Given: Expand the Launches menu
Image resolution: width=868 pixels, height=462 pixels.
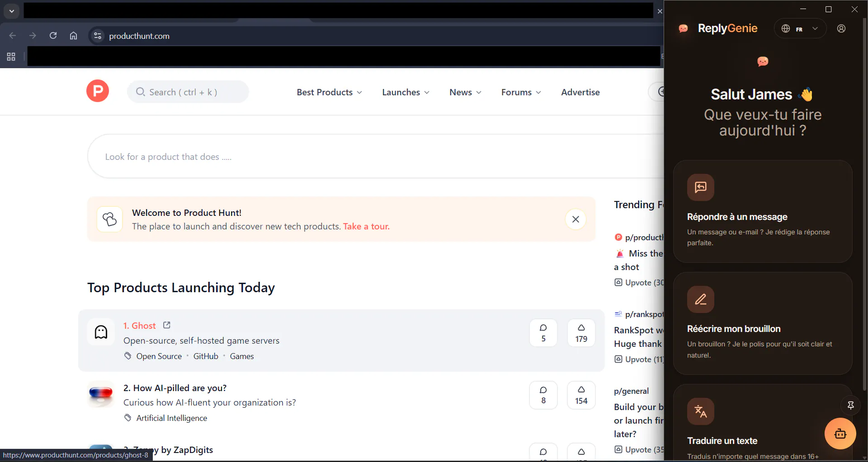Looking at the screenshot, I should point(406,92).
